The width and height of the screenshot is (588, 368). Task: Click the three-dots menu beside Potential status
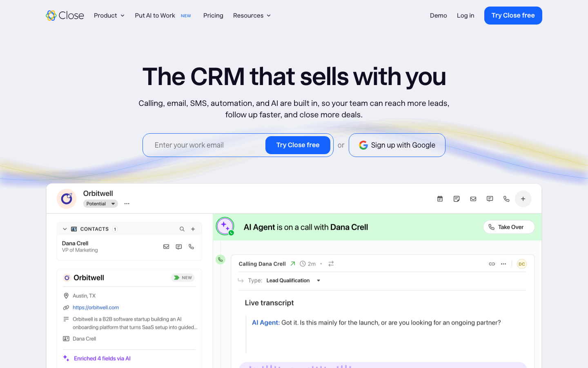(127, 204)
